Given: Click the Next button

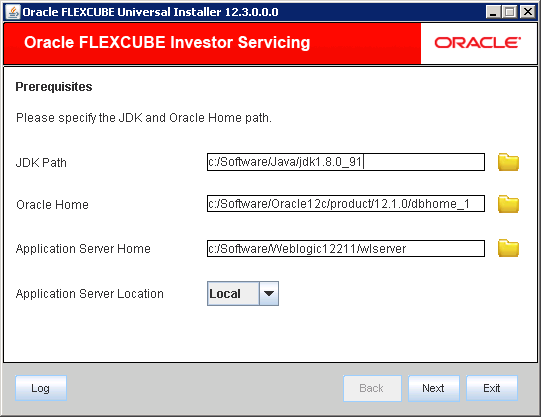Looking at the screenshot, I should (x=433, y=388).
